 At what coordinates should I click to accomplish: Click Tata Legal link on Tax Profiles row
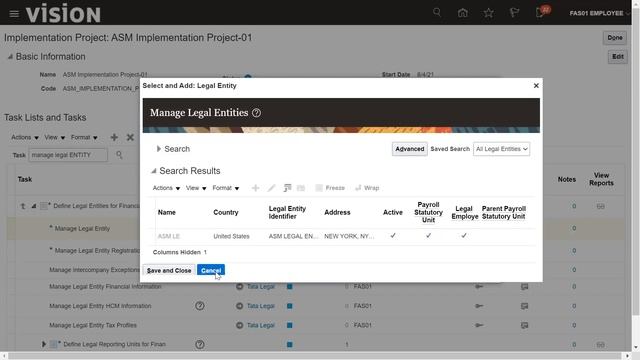[261, 325]
